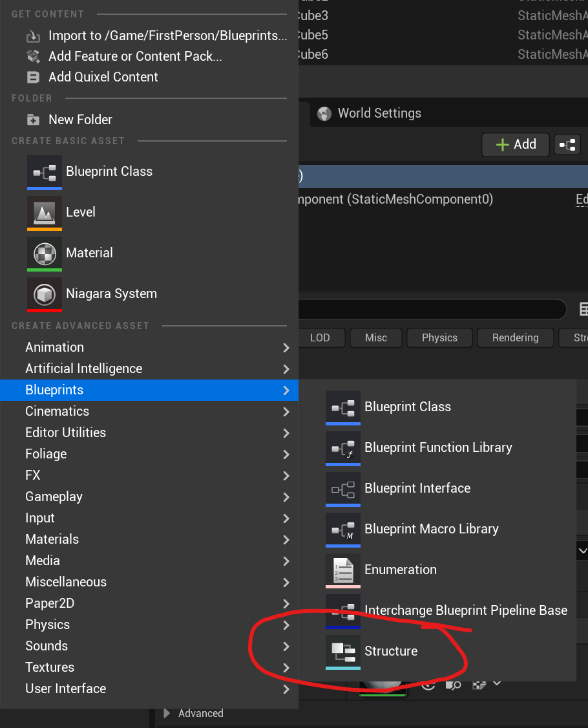This screenshot has width=588, height=728.
Task: Click the World Settings globe icon
Action: 324,113
